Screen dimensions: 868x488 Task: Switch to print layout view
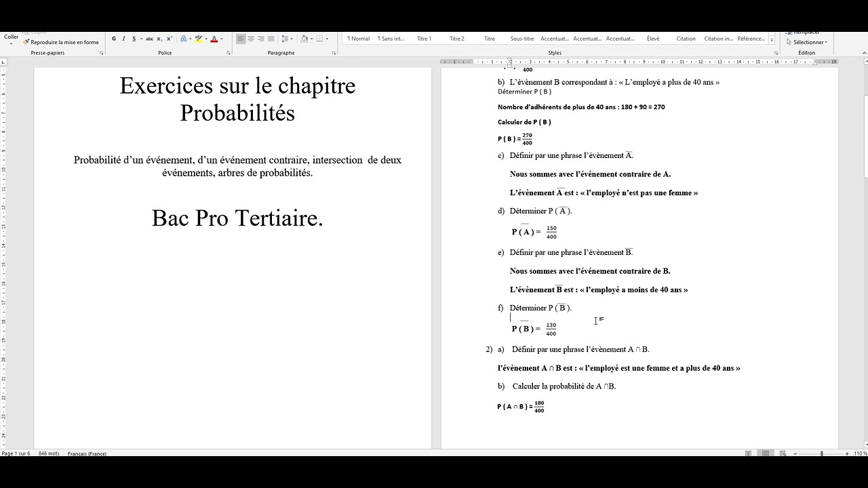coord(766,453)
